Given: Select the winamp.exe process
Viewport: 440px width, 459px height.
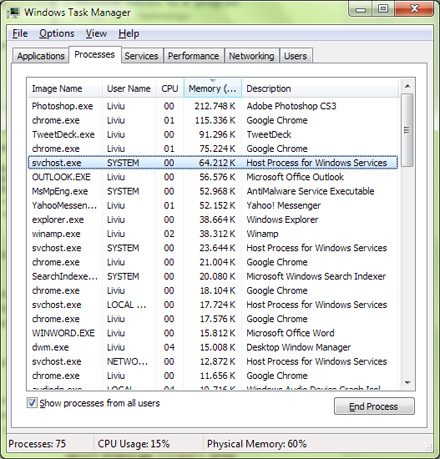Looking at the screenshot, I should point(213,234).
